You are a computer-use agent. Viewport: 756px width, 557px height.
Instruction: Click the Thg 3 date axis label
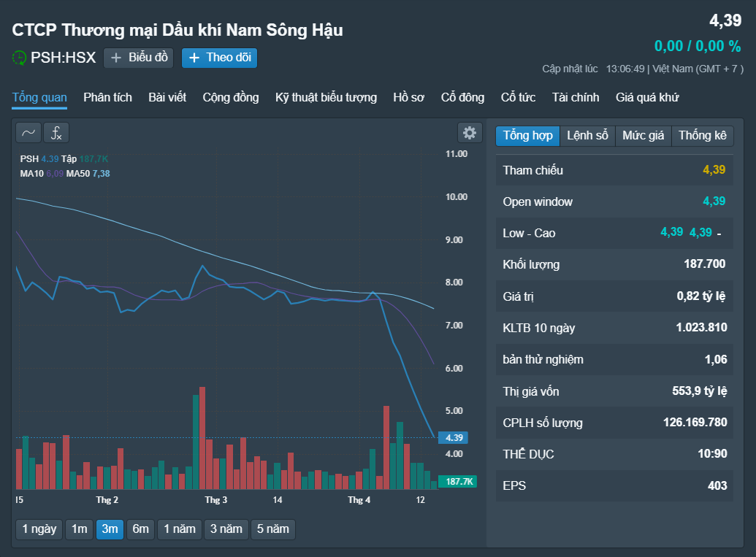(216, 499)
